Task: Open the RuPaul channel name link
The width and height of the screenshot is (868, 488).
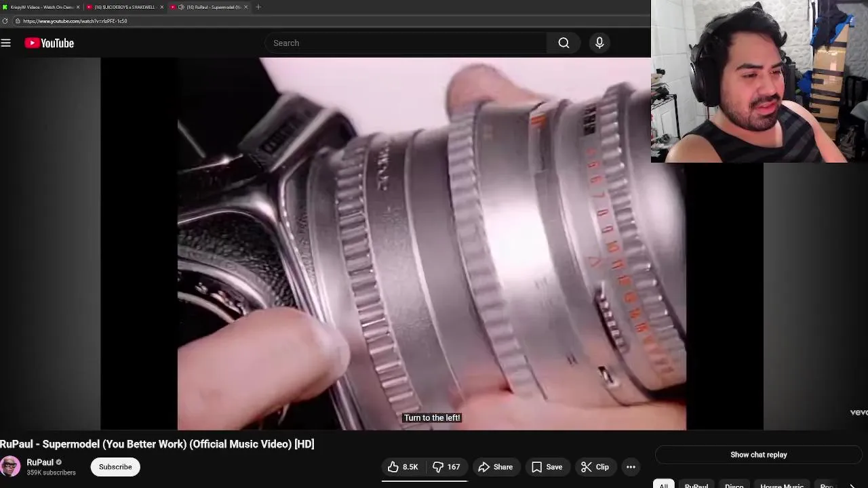Action: (x=40, y=462)
